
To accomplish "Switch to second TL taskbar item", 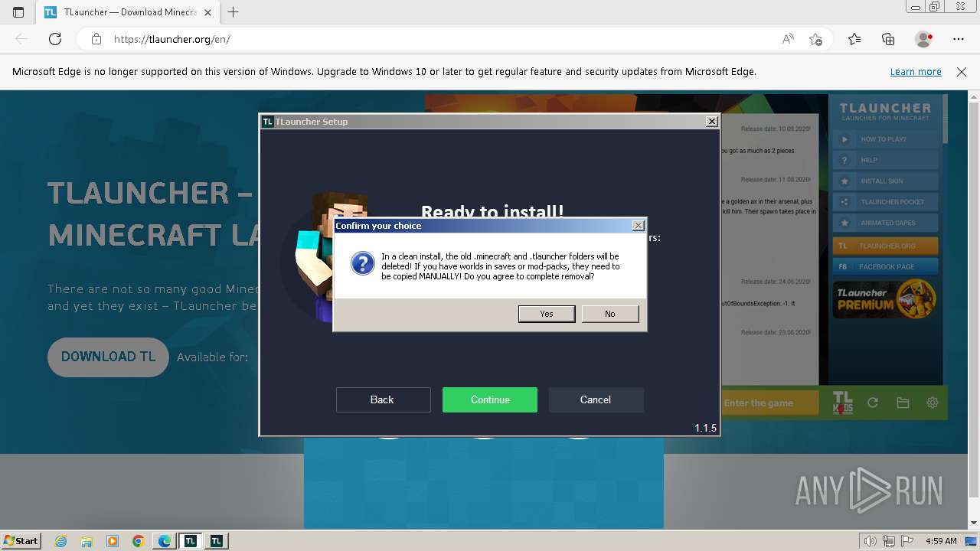I will 217,541.
